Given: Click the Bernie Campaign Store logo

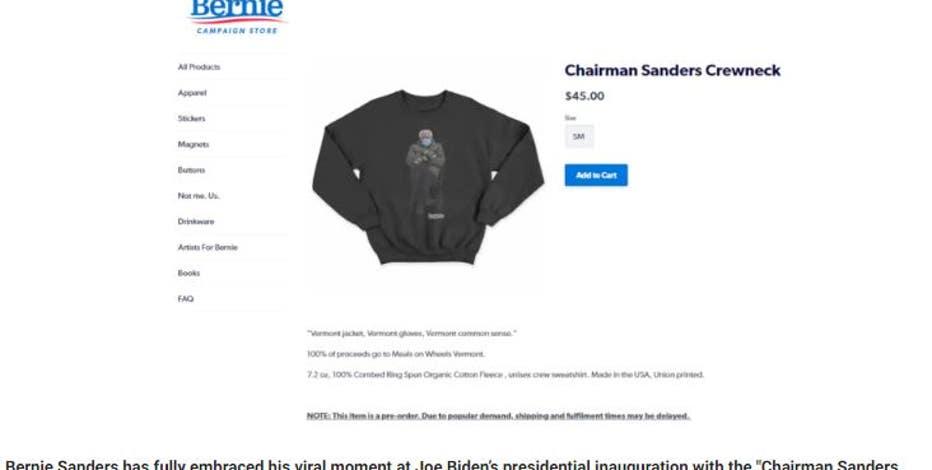Looking at the screenshot, I should (x=237, y=17).
